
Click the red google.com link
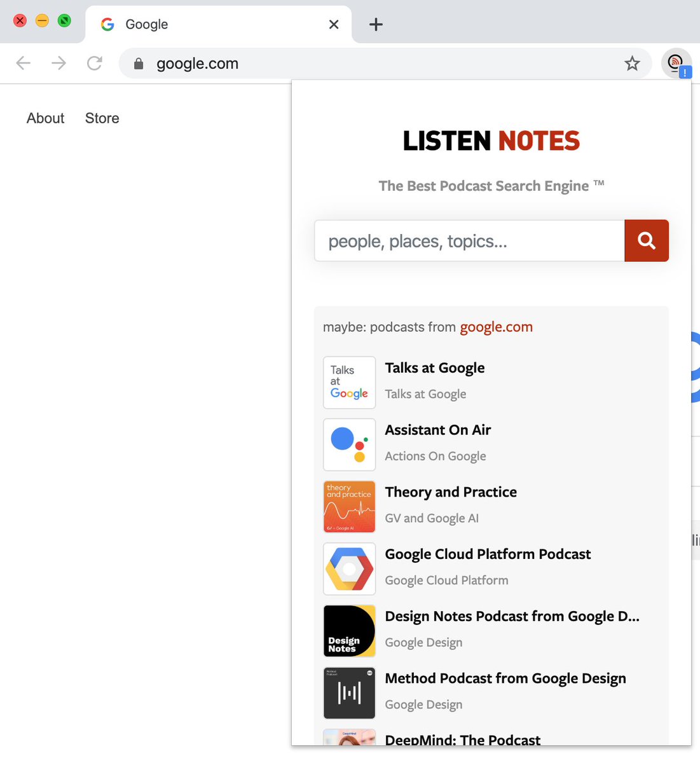click(497, 327)
